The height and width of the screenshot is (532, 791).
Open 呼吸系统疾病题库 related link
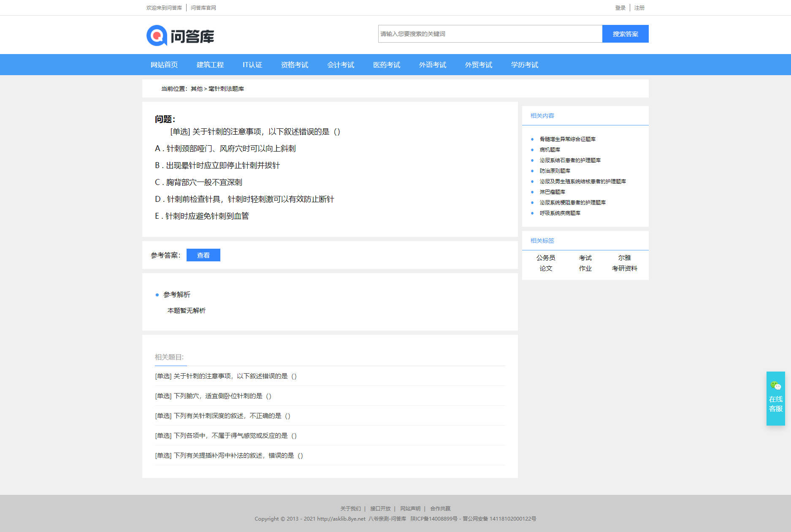coord(560,213)
